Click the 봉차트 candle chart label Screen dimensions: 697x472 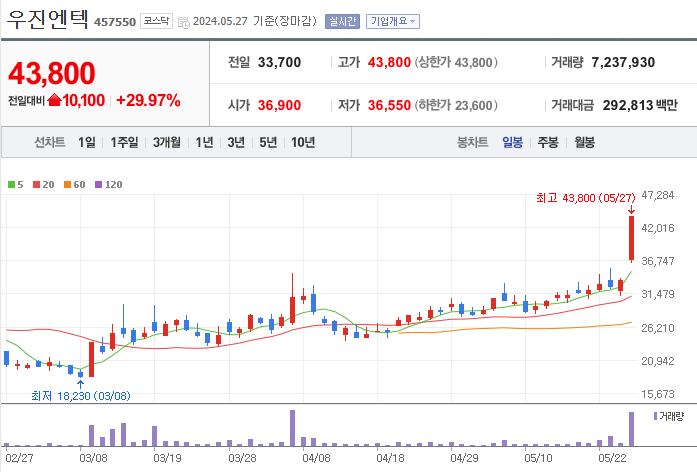coord(473,142)
